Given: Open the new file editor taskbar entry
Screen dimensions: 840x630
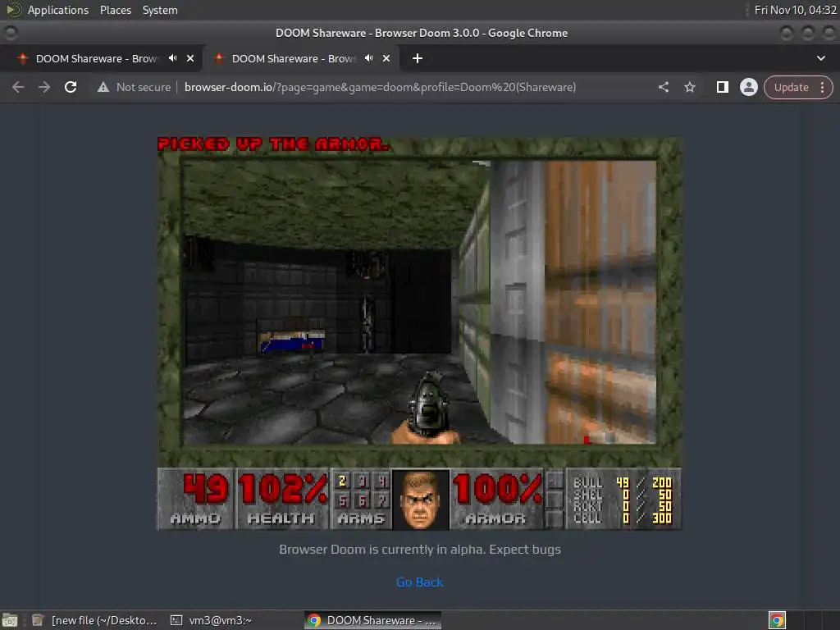Looking at the screenshot, I should (x=94, y=620).
